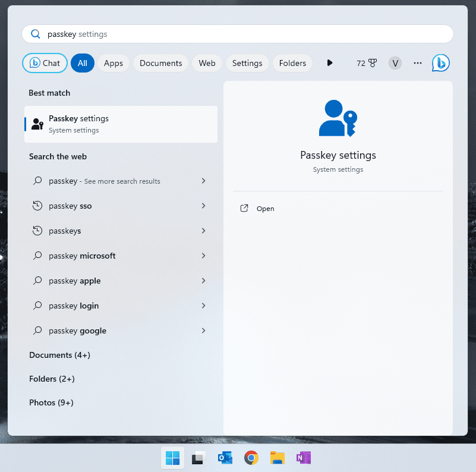Screen dimensions: 476x472
Task: Open the V account avatar
Action: click(395, 62)
